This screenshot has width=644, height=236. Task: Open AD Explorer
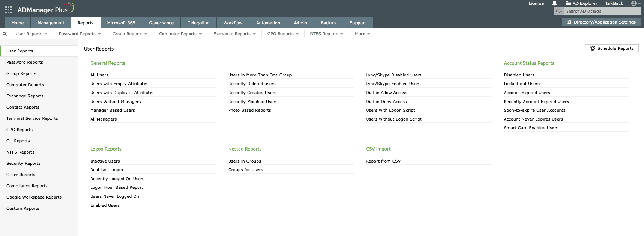pyautogui.click(x=582, y=3)
